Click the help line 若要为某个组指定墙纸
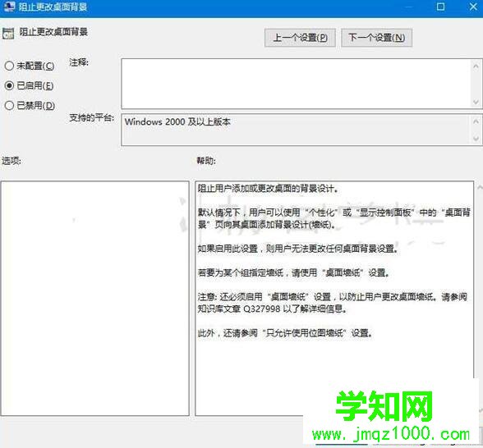 click(293, 272)
